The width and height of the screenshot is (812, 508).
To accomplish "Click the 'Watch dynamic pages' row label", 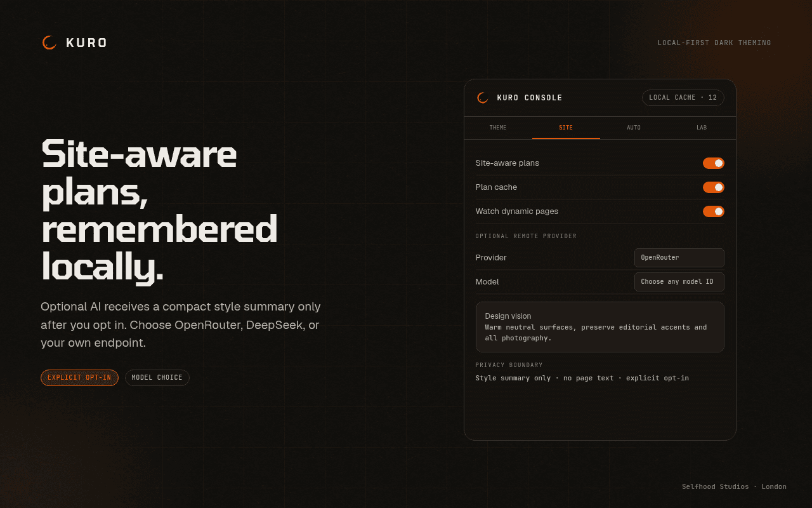I will point(517,211).
